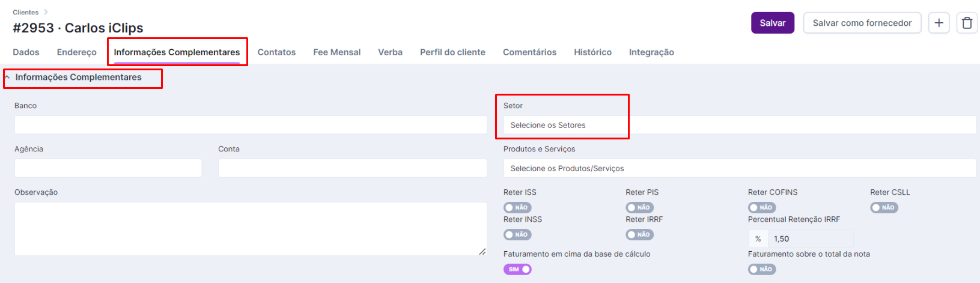The height and width of the screenshot is (283, 980).
Task: Enable Reter INSS retention
Action: point(517,234)
